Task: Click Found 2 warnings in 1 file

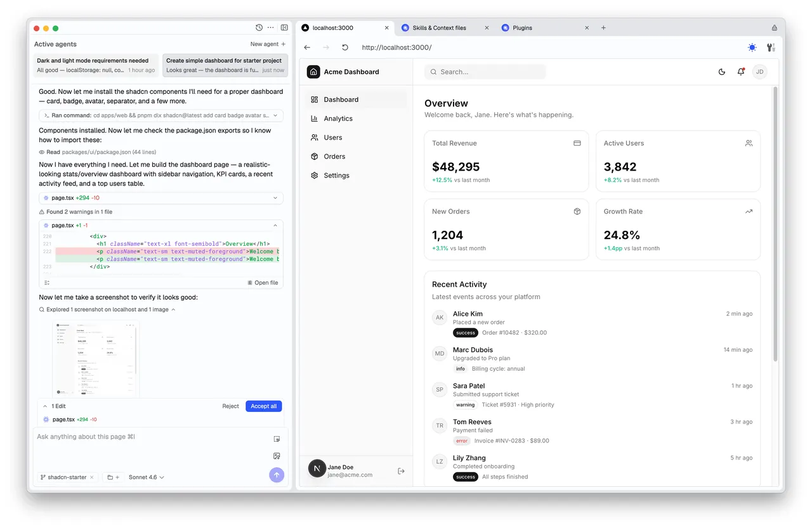Action: (75, 212)
